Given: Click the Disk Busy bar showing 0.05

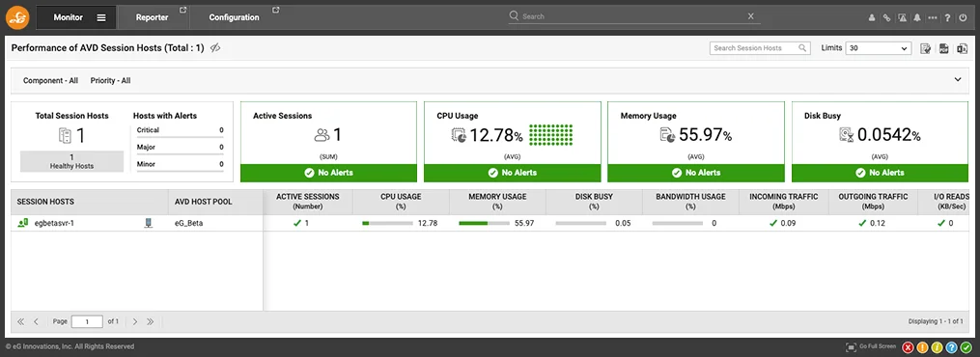Looking at the screenshot, I should (x=580, y=223).
